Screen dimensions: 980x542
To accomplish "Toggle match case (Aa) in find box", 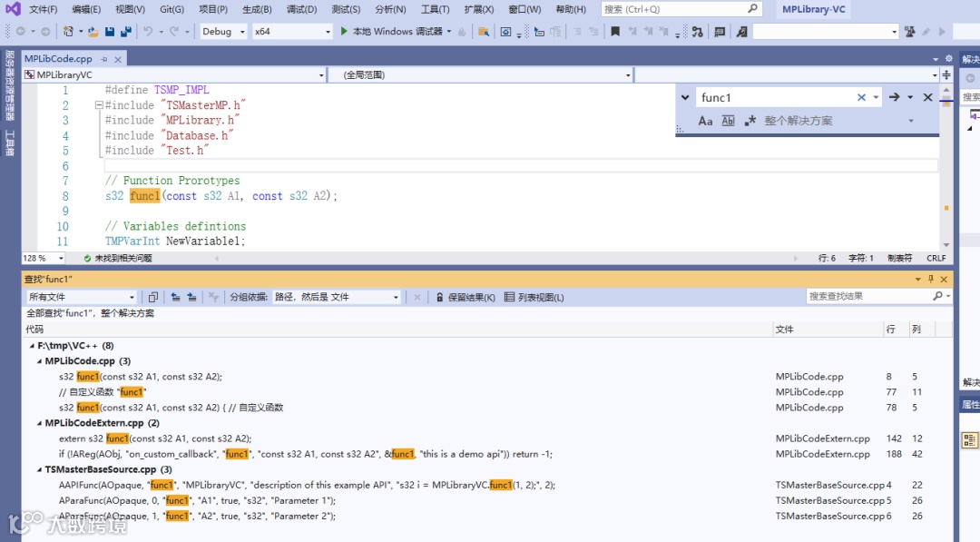I will [x=705, y=121].
